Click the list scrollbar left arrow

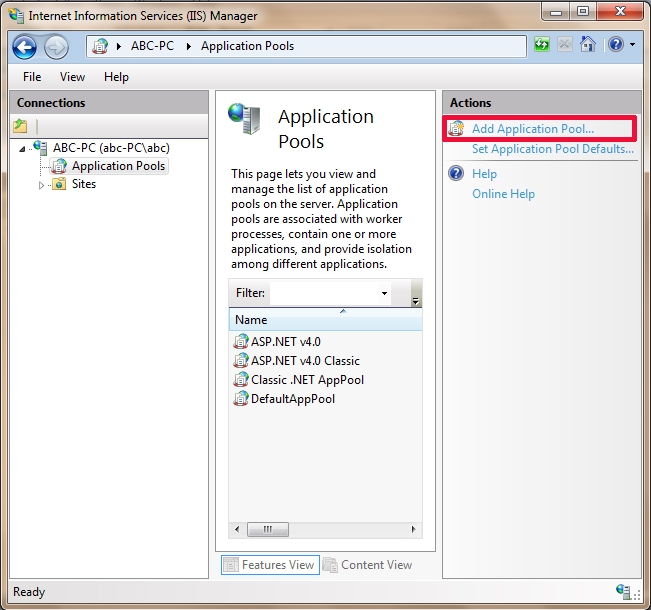(237, 529)
